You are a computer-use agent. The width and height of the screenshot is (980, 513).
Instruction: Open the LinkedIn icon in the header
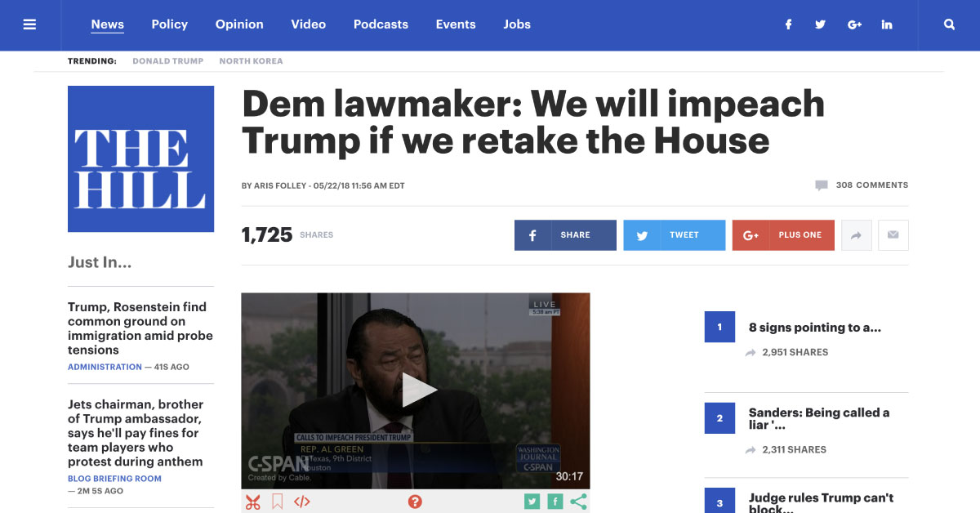pos(887,25)
